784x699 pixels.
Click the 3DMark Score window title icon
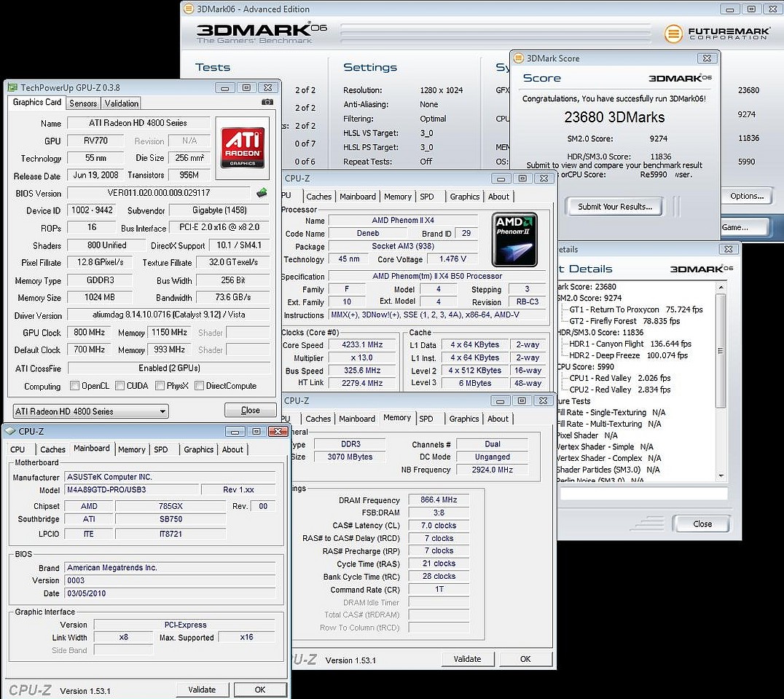pyautogui.click(x=518, y=58)
